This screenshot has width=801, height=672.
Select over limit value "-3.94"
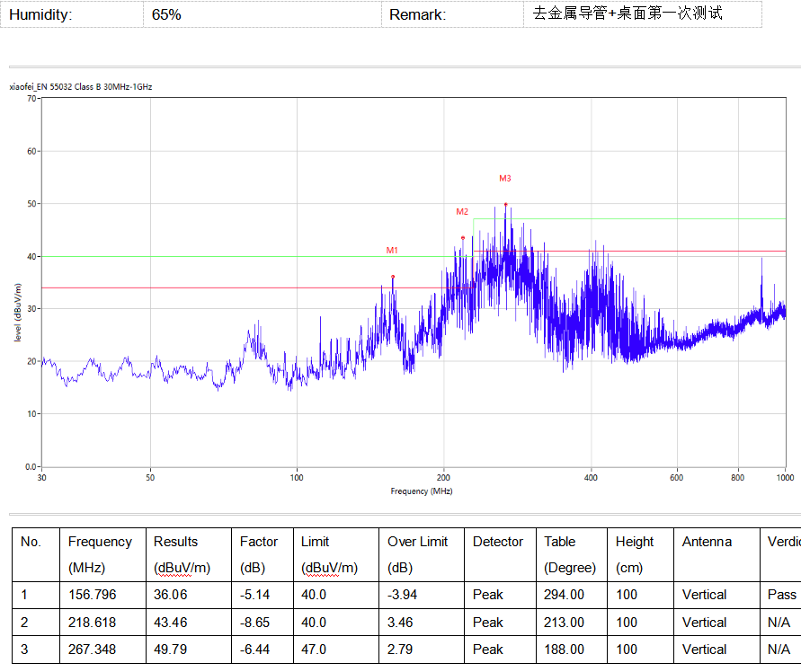(x=403, y=595)
